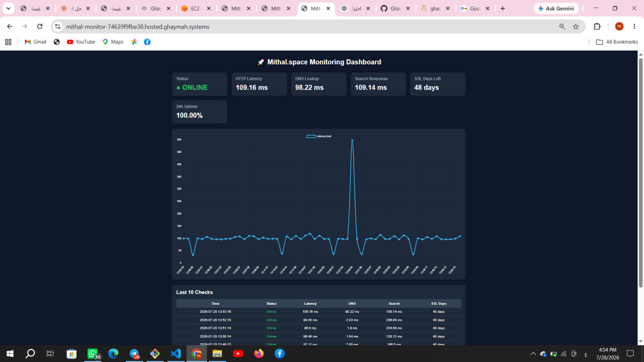Click the SSL Days column header
The width and height of the screenshot is (644, 362).
[x=439, y=304]
